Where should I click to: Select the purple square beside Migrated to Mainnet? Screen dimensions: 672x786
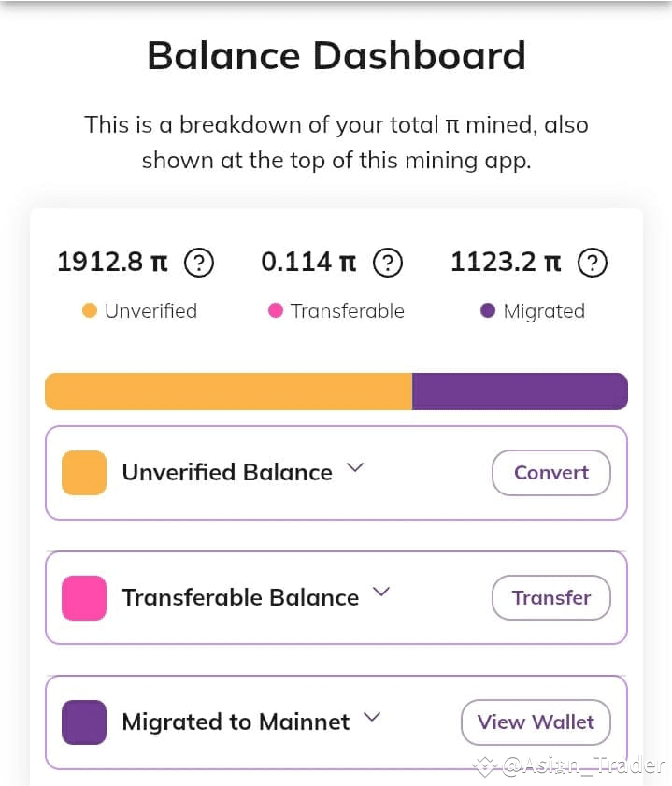(84, 722)
